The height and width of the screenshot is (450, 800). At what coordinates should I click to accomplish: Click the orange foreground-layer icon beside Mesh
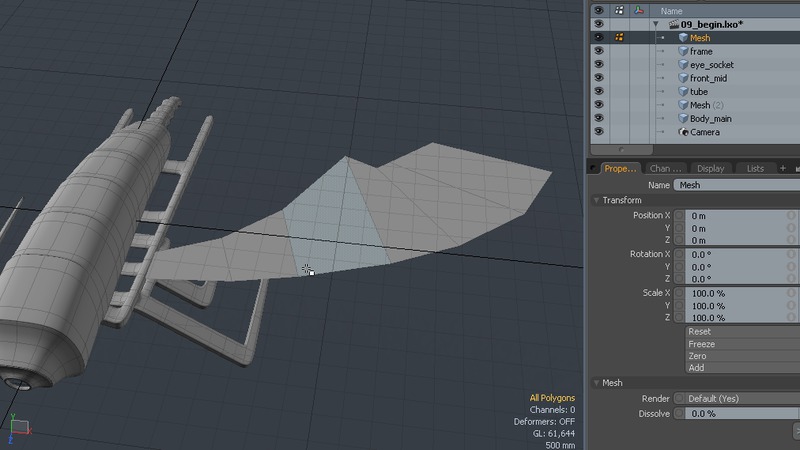tap(619, 38)
